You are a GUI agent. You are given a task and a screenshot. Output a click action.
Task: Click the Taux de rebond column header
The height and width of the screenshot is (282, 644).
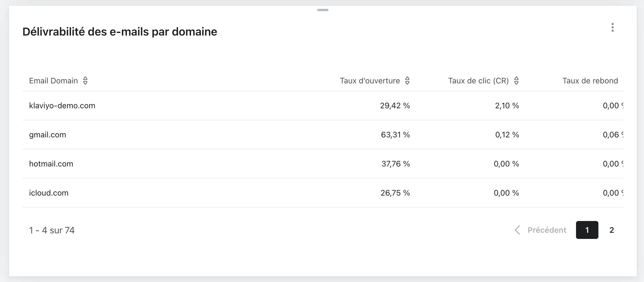[590, 81]
